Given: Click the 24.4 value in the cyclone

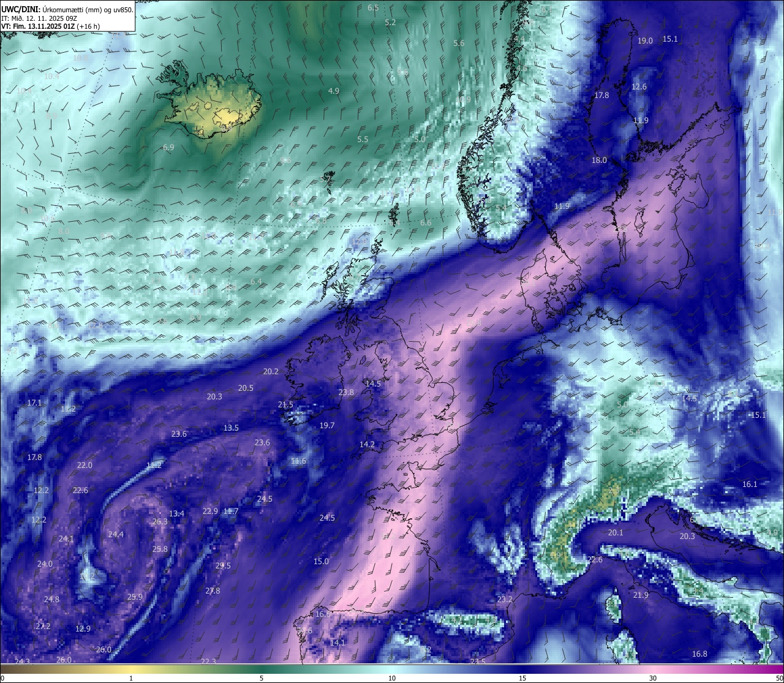Looking at the screenshot, I should (x=116, y=534).
